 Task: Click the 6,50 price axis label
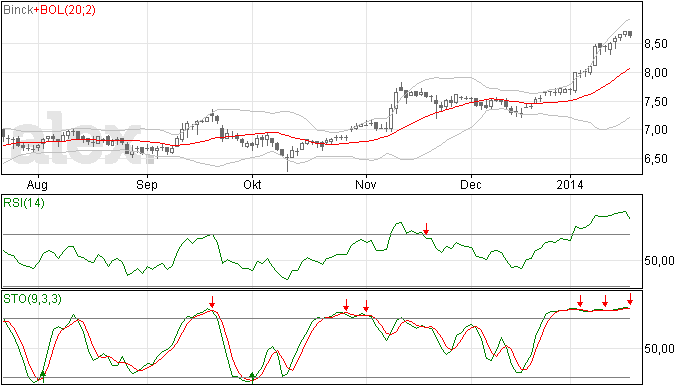click(x=656, y=159)
